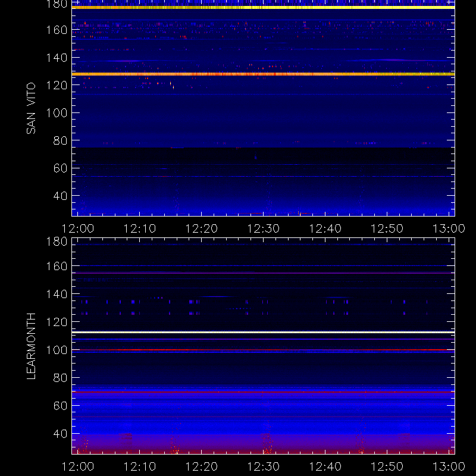The width and height of the screenshot is (476, 476).
Task: Click 12:20 time label under San Vito plot
Action: pyautogui.click(x=202, y=228)
